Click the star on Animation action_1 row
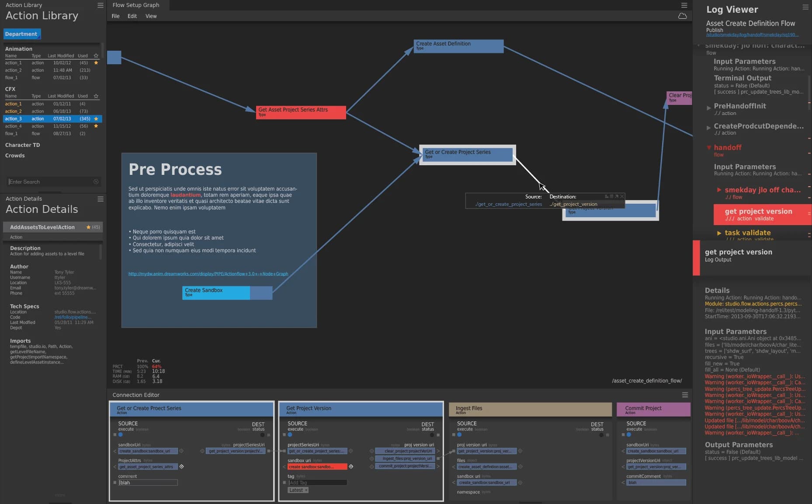 [96, 63]
